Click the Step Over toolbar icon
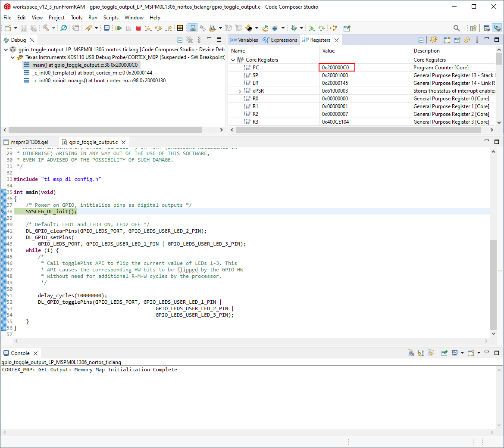 158,28
